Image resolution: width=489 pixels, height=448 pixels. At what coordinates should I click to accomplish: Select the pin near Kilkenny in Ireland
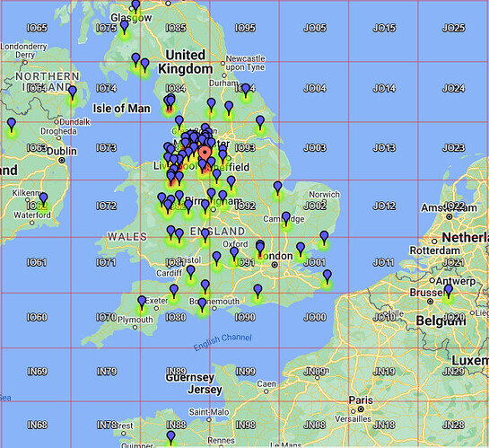(43, 199)
